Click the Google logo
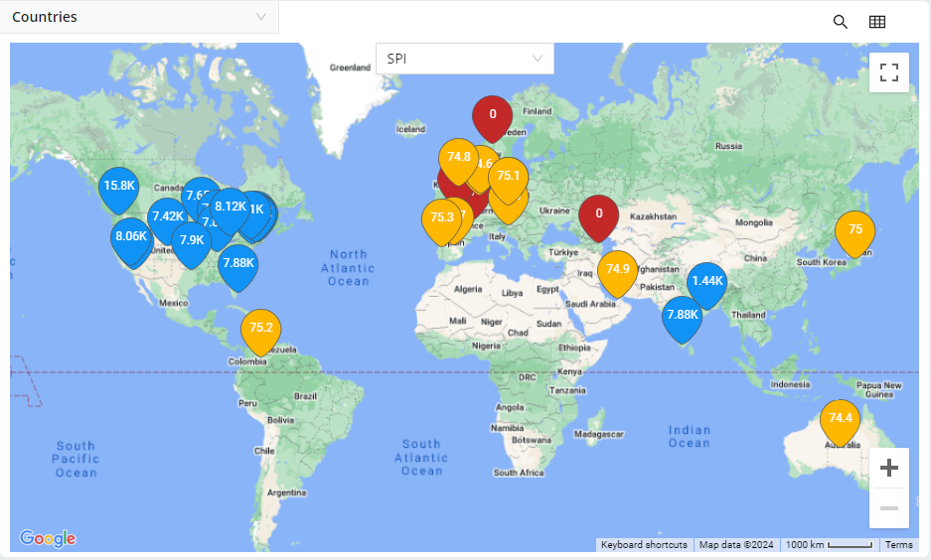 pos(48,538)
